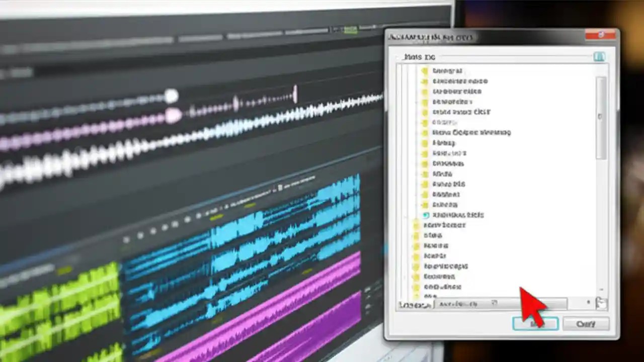Select the topmost yellow folder icon in the tree
This screenshot has width=644, height=362.
pyautogui.click(x=425, y=71)
